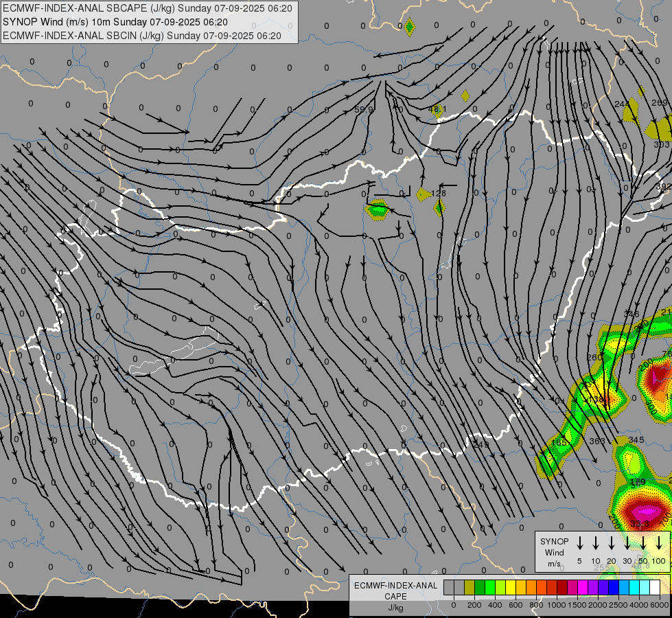
Task: Pick the bright magenta CAPE legend swatch
Action: click(x=583, y=587)
